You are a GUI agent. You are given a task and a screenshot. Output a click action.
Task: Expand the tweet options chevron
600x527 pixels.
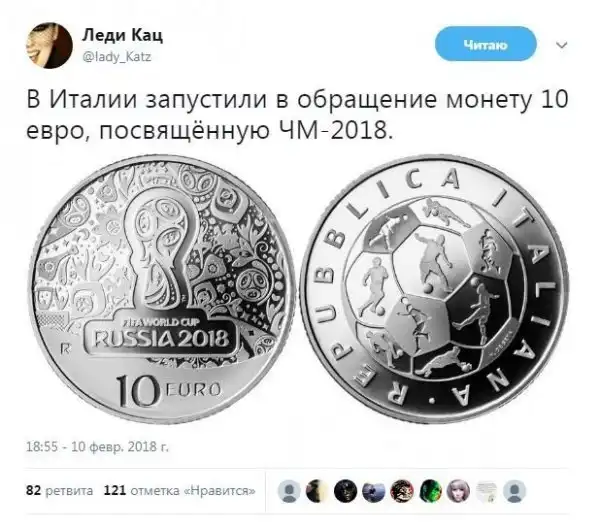(x=561, y=45)
